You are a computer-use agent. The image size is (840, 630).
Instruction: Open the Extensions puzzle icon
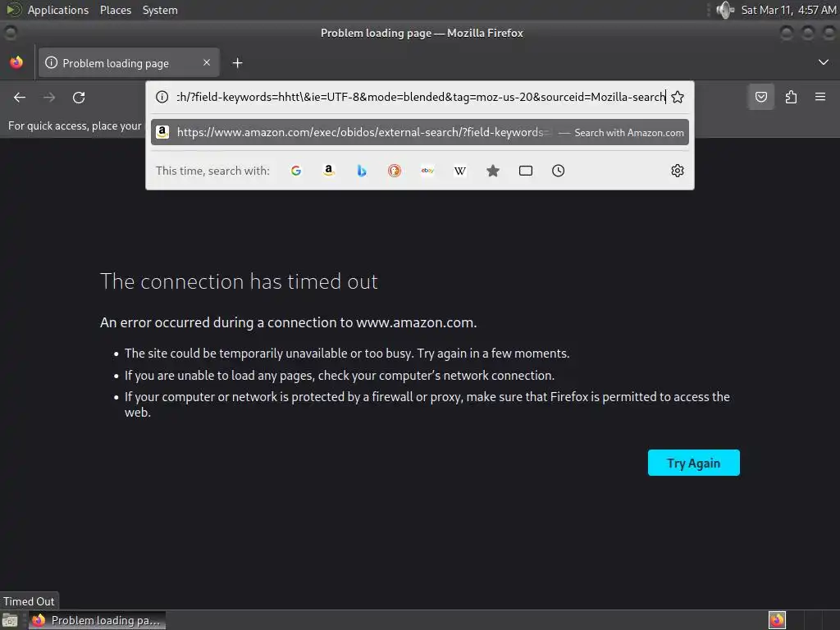(x=791, y=97)
